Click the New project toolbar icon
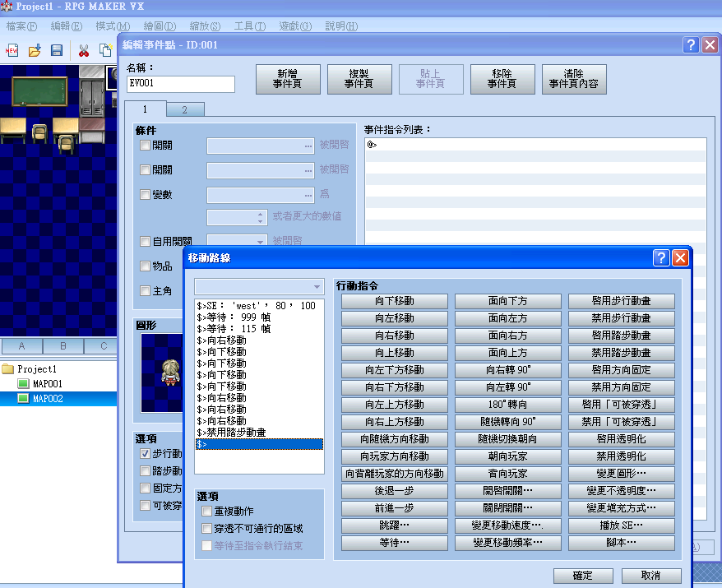722x588 pixels. click(12, 50)
